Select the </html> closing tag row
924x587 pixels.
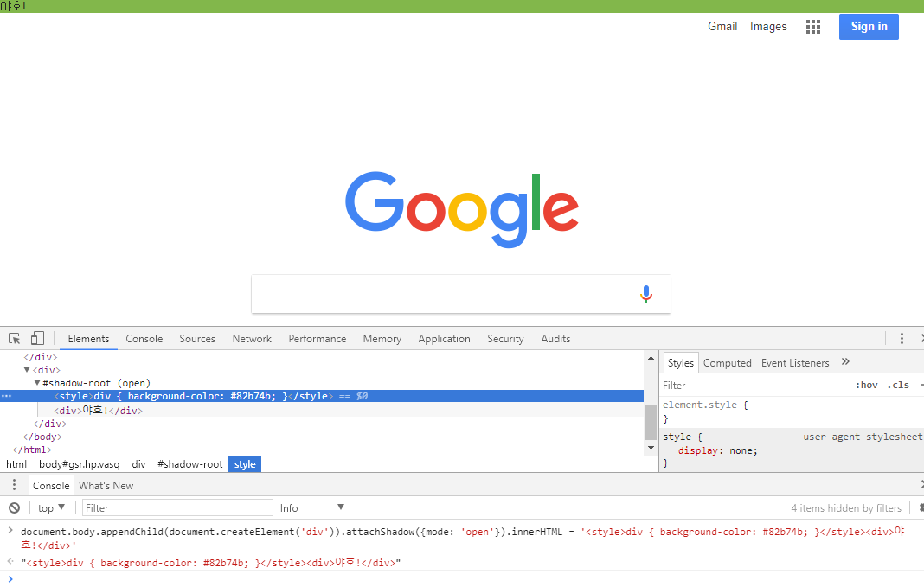32,450
